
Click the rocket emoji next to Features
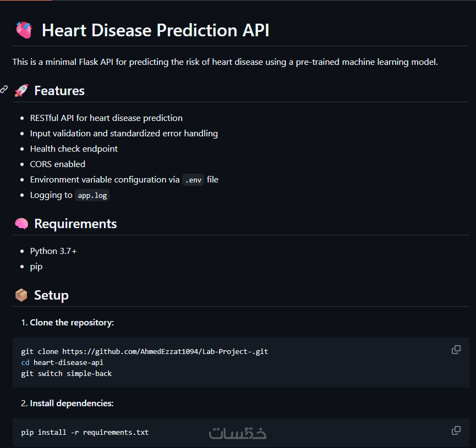[21, 91]
